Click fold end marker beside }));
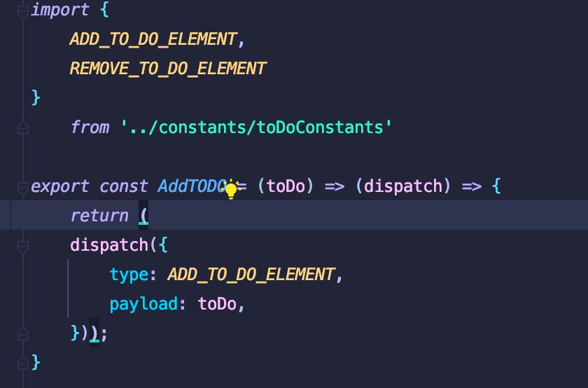The width and height of the screenshot is (588, 388). [22, 333]
